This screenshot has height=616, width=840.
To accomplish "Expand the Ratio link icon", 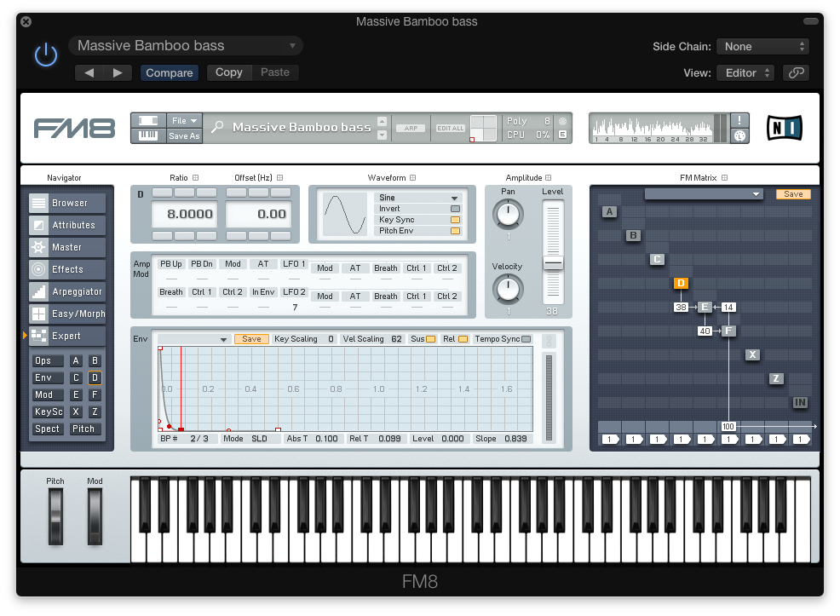I will 196,178.
